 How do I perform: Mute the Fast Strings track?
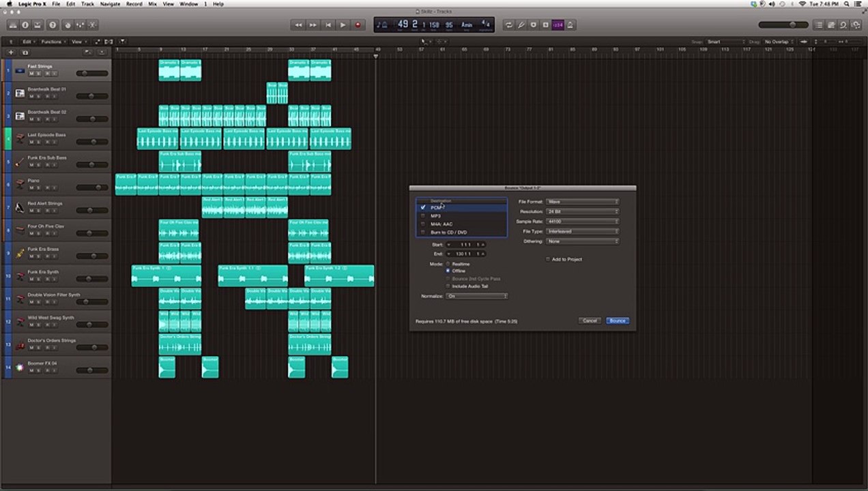coord(31,74)
